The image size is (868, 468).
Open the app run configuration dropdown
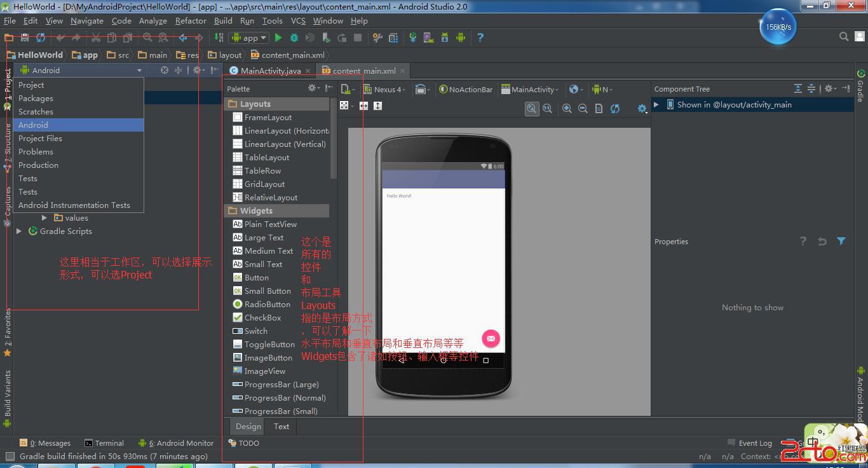[250, 38]
